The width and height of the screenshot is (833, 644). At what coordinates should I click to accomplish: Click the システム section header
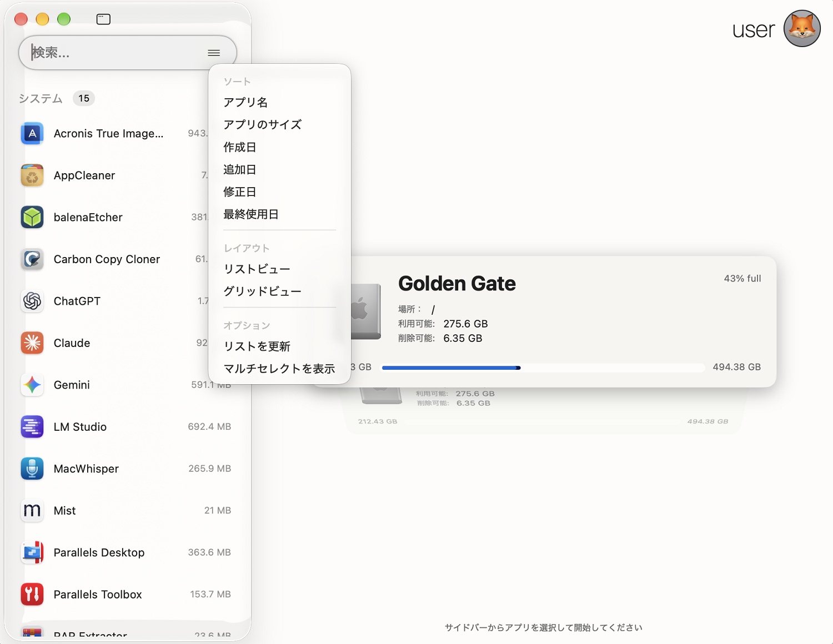coord(41,99)
